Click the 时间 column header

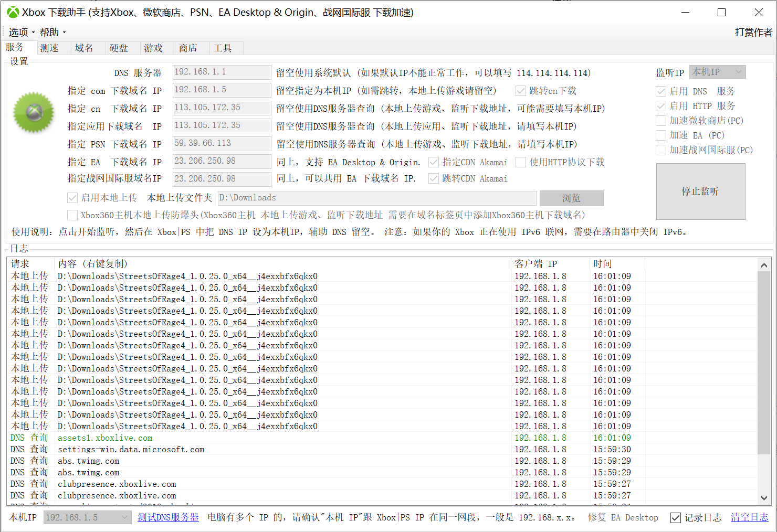click(617, 264)
